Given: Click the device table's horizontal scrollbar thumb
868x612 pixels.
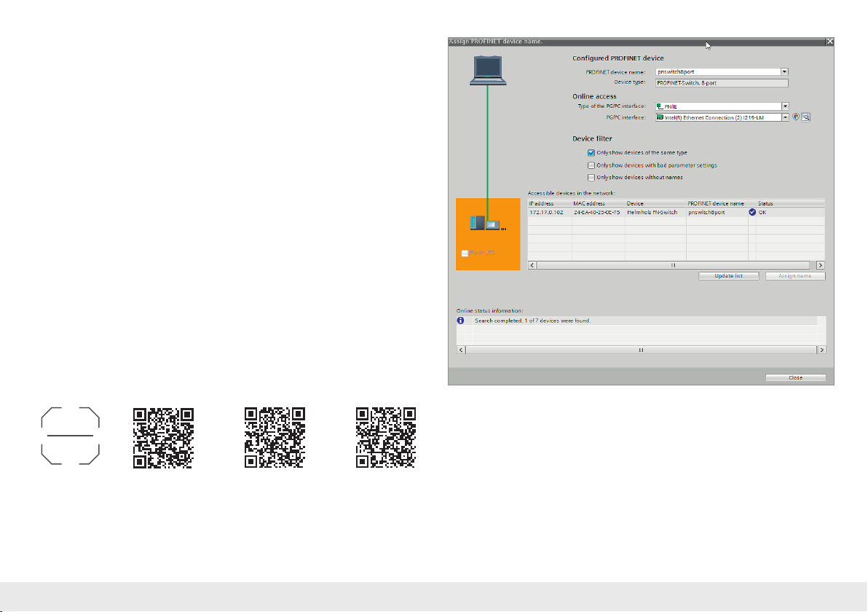Looking at the screenshot, I should (673, 265).
